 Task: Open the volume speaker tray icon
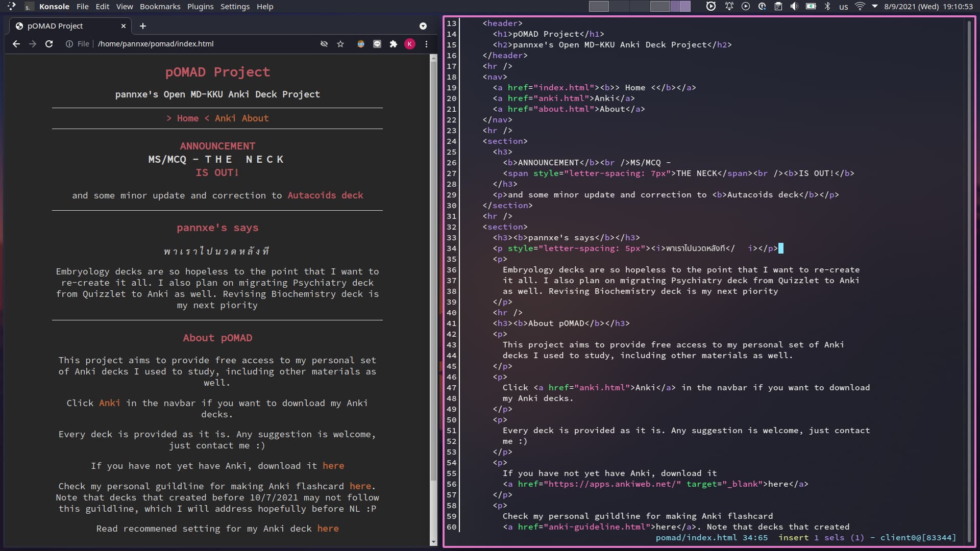794,6
